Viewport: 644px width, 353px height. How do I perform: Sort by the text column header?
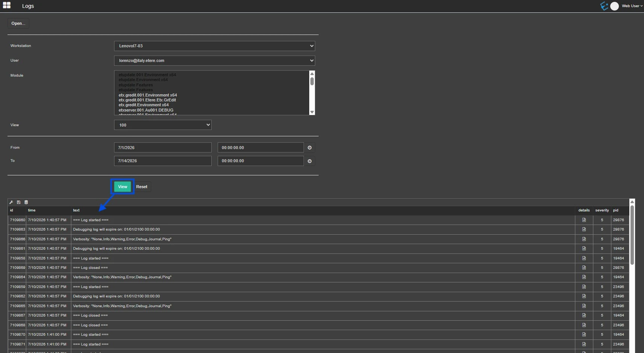click(323, 210)
